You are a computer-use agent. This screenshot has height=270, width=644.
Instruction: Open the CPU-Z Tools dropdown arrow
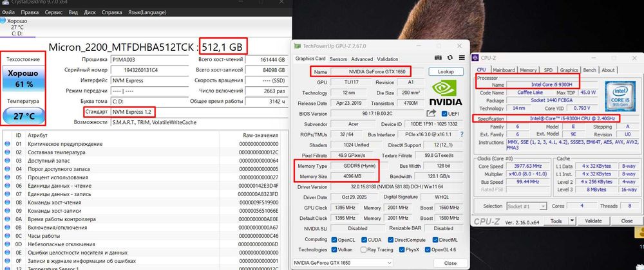tap(572, 221)
